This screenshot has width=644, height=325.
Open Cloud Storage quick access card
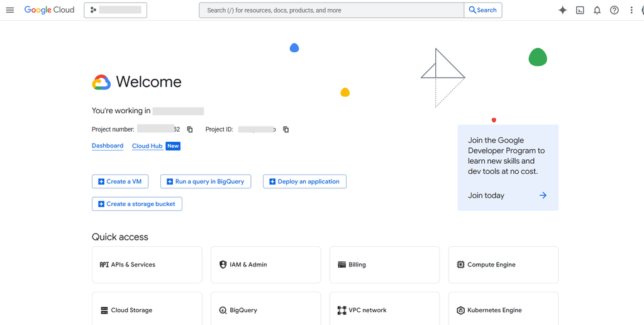coord(147,309)
